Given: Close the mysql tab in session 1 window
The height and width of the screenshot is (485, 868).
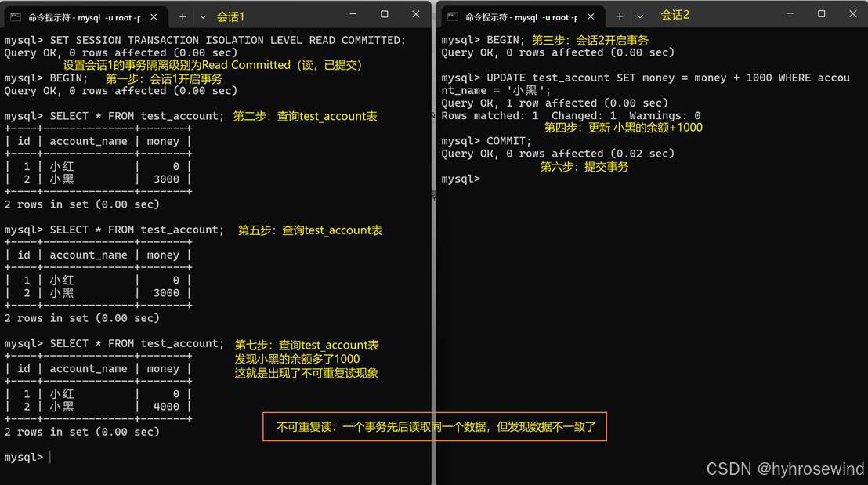Looking at the screenshot, I should click(x=154, y=17).
